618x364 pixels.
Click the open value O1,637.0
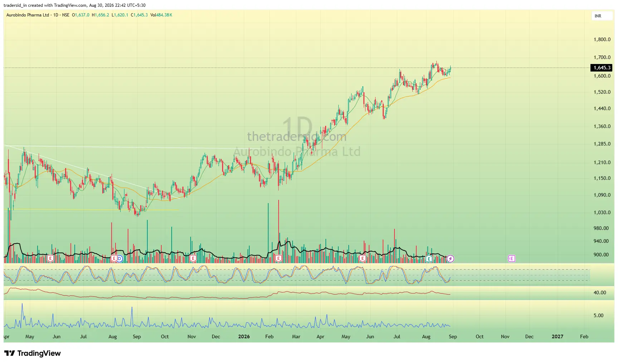tap(80, 15)
